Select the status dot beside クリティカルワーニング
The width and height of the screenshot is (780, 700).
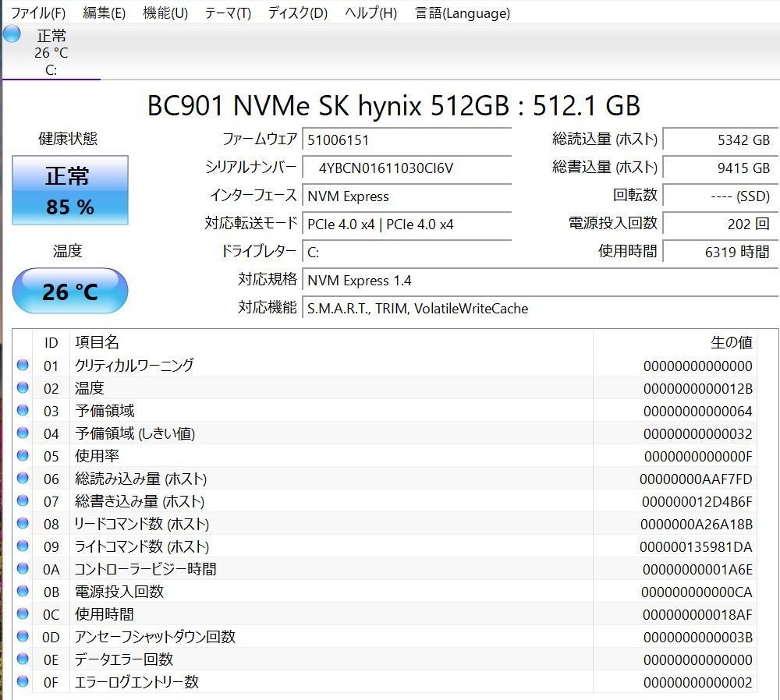tap(24, 366)
